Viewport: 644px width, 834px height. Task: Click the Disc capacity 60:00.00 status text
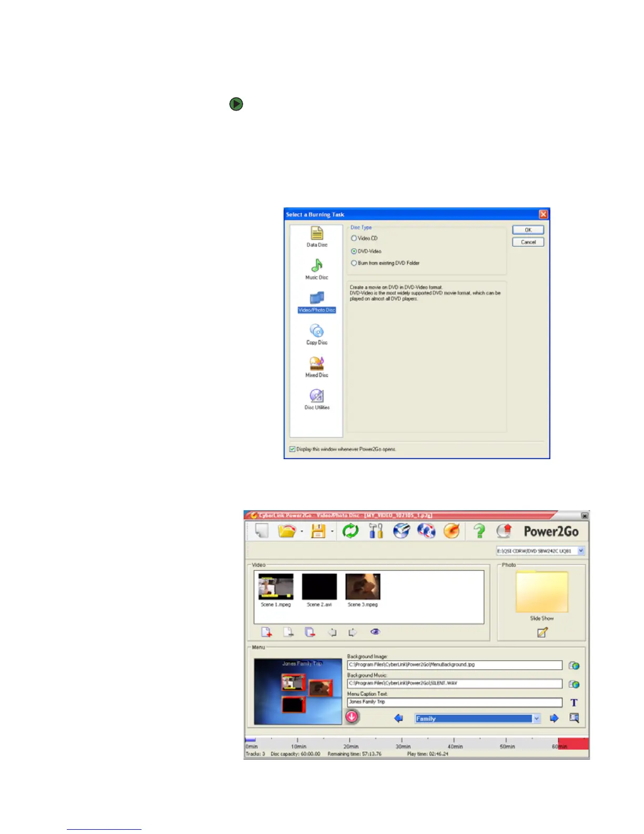click(295, 754)
